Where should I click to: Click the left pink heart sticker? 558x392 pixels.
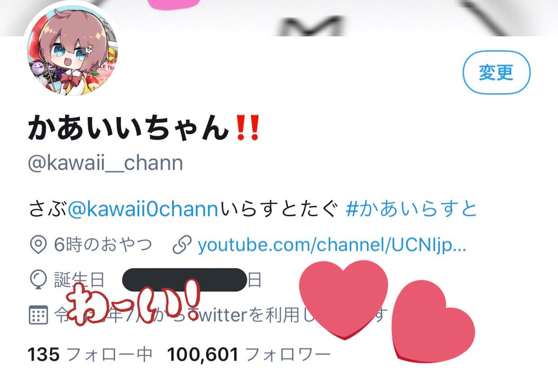343,299
